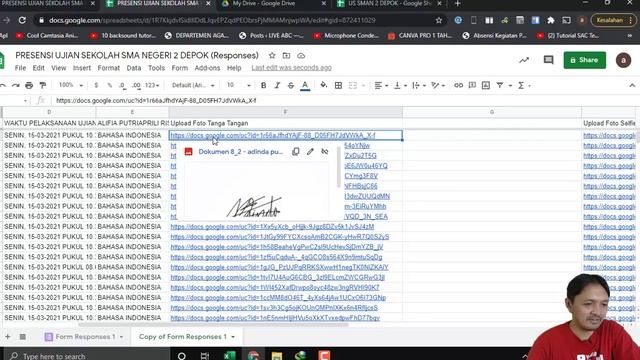Open the fill color bucket
This screenshot has width=640, height=360.
point(324,85)
